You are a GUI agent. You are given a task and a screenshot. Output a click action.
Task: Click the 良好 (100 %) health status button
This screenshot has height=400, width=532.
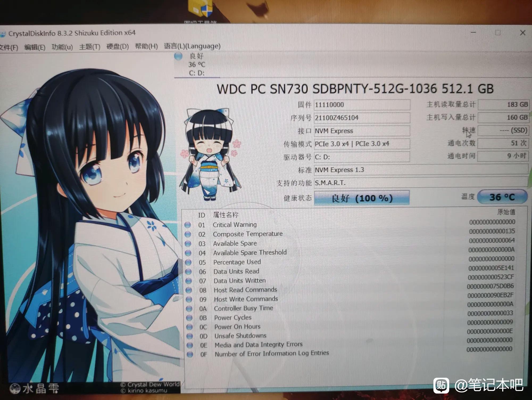click(362, 198)
